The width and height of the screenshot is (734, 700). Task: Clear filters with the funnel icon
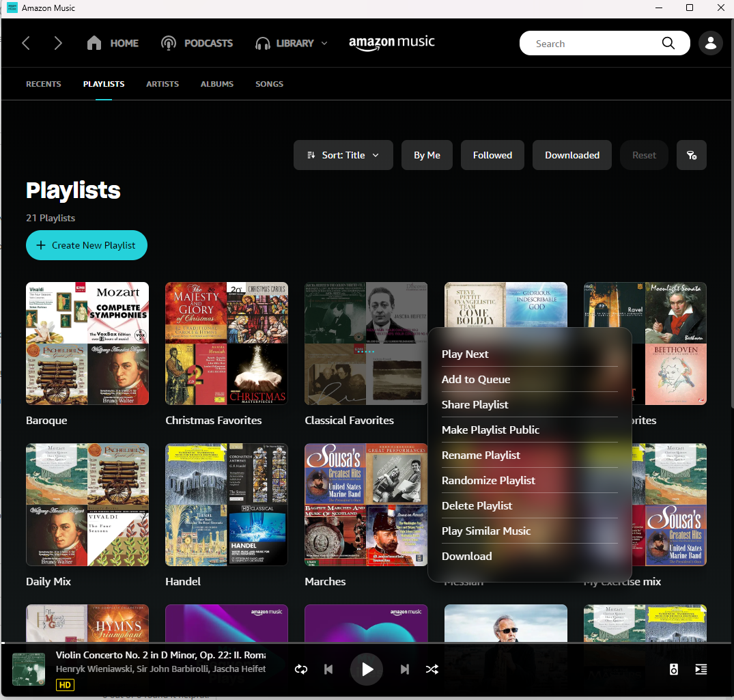(692, 155)
